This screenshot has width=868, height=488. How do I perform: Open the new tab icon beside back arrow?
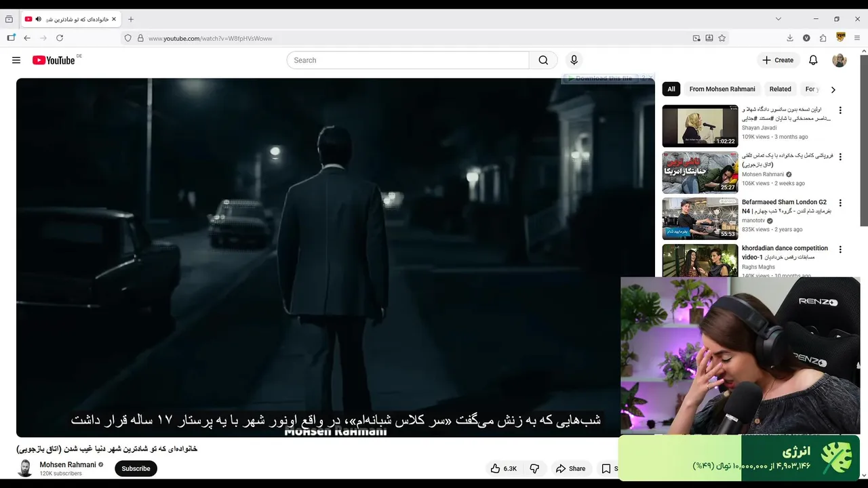pos(11,38)
